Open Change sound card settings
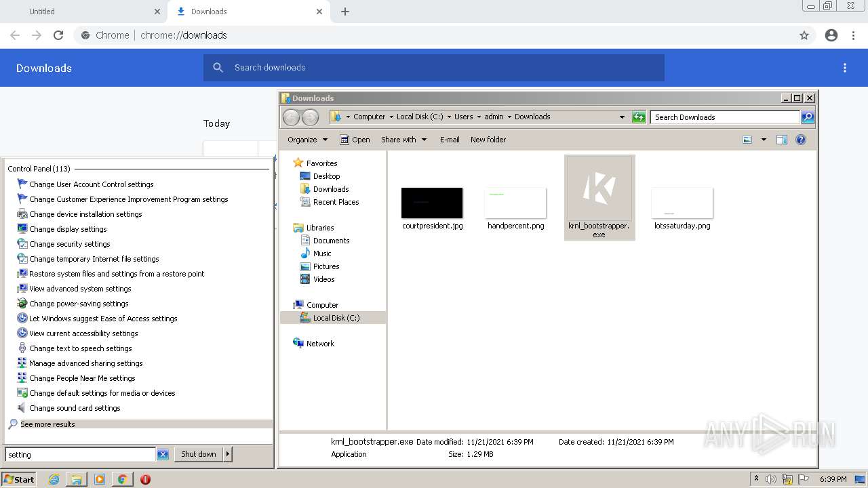This screenshot has width=868, height=488. (x=75, y=408)
